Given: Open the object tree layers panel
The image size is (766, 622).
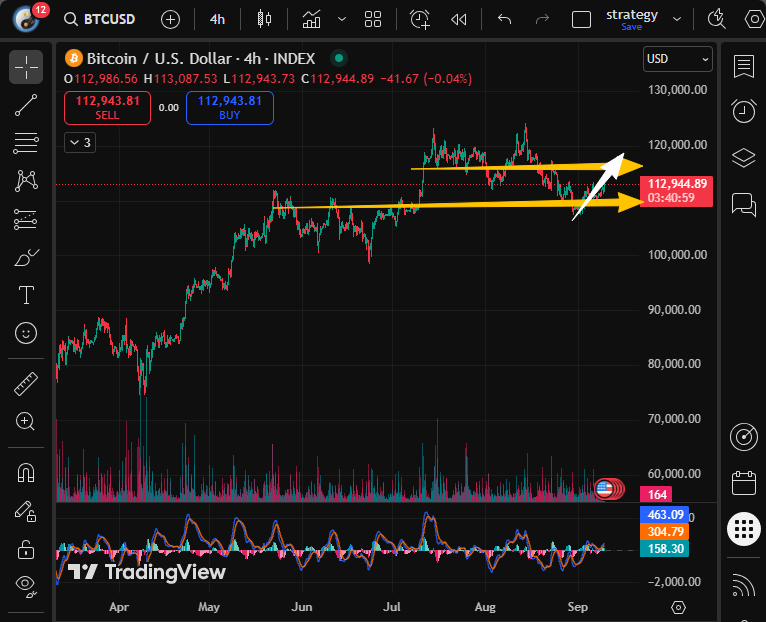Looking at the screenshot, I should (x=744, y=157).
